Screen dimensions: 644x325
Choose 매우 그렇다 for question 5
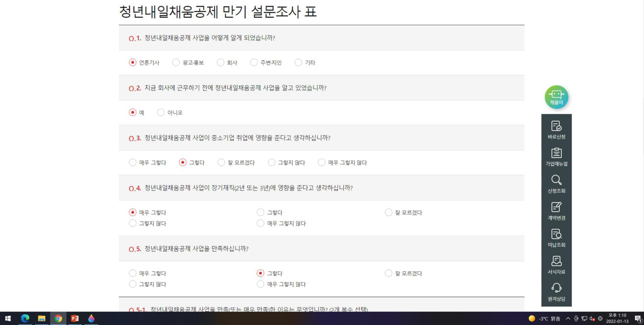[133, 273]
